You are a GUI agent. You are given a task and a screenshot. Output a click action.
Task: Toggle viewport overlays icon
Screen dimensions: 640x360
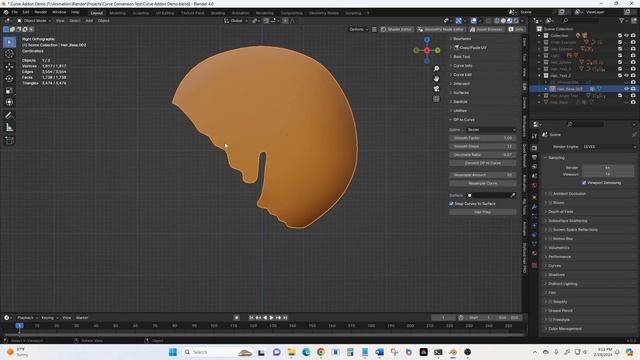[473, 21]
